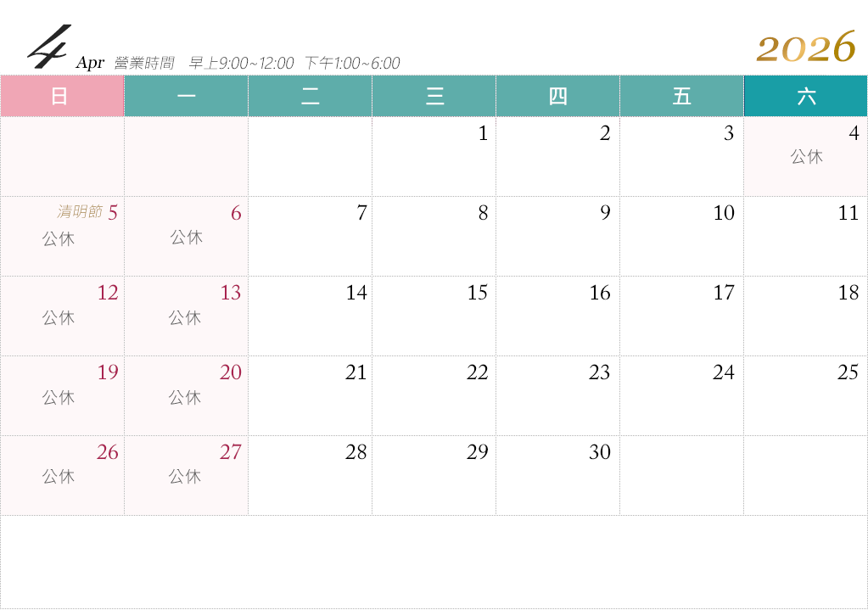Click date 22 in the grid
Image resolution: width=868 pixels, height=610 pixels.
(478, 373)
